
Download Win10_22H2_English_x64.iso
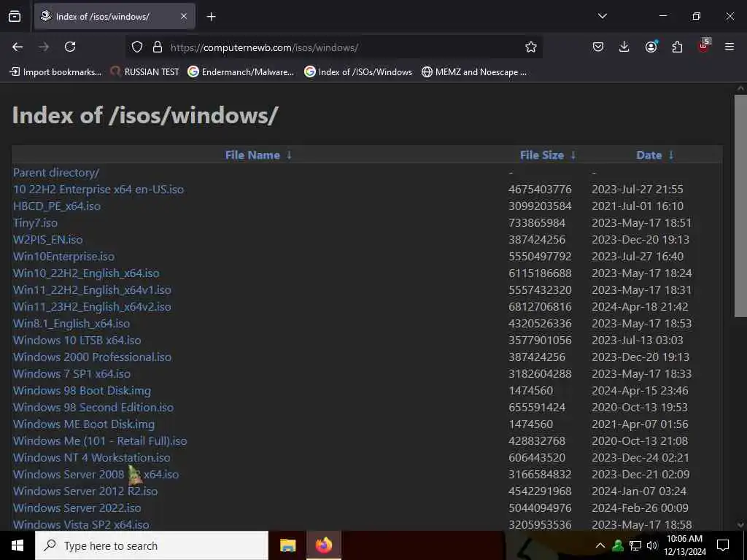[x=86, y=273]
